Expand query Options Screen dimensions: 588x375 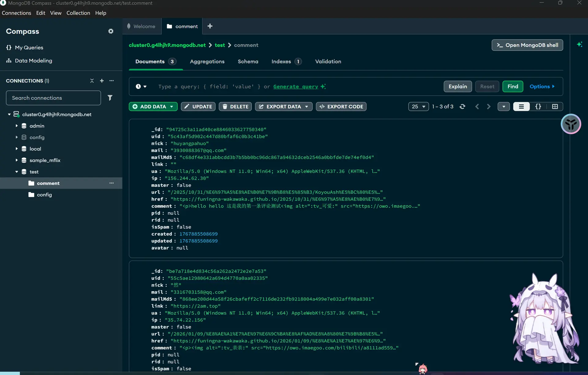point(542,87)
